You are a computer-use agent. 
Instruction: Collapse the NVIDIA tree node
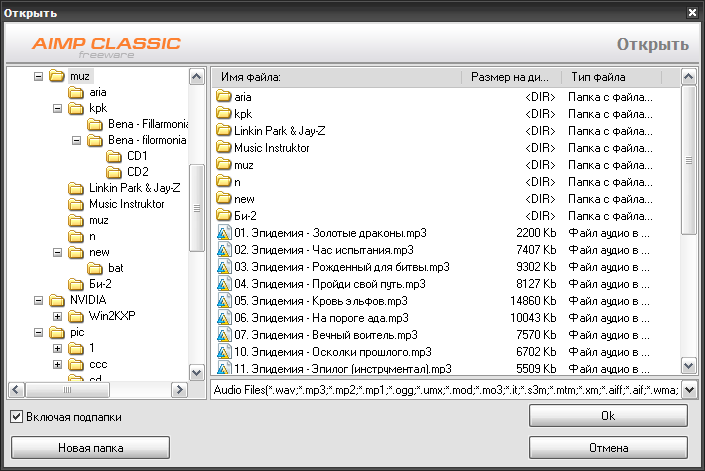(x=38, y=300)
